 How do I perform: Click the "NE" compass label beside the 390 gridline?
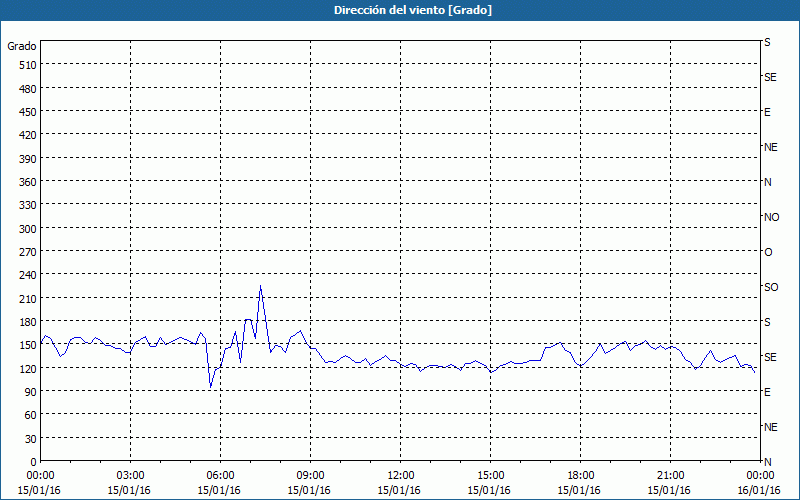pos(770,147)
